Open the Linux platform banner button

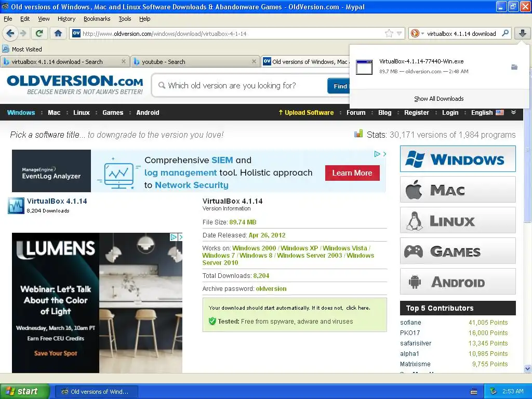(x=458, y=220)
